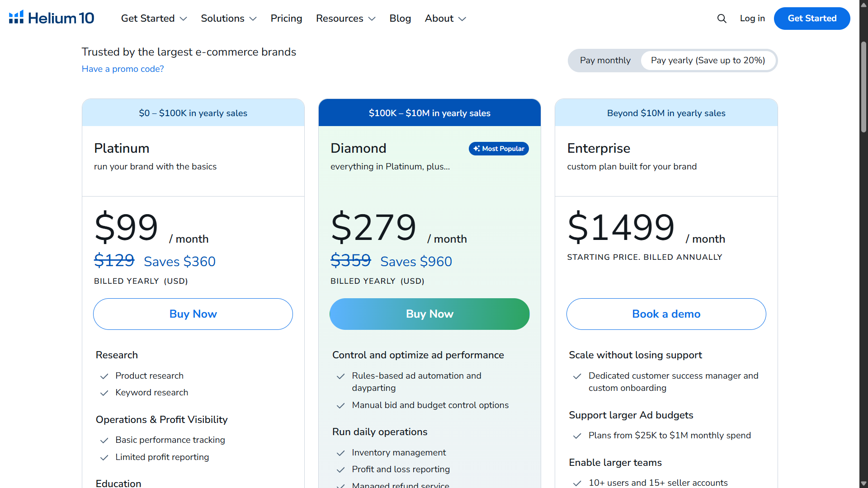Select Pay yearly (Save up to 20%)
Image resolution: width=868 pixels, height=488 pixels.
pos(708,60)
